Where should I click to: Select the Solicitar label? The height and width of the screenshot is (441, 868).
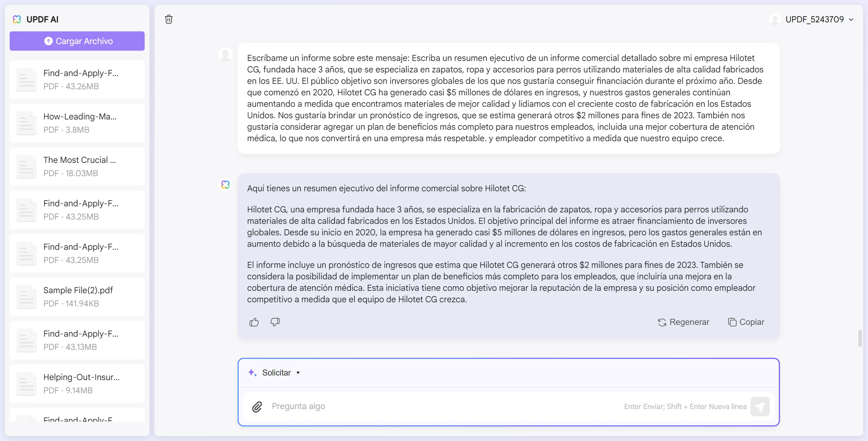276,373
